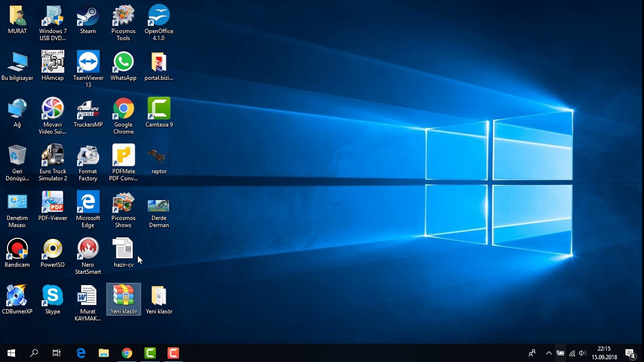
Task: Open green Camtasia taskbar button
Action: tap(150, 353)
